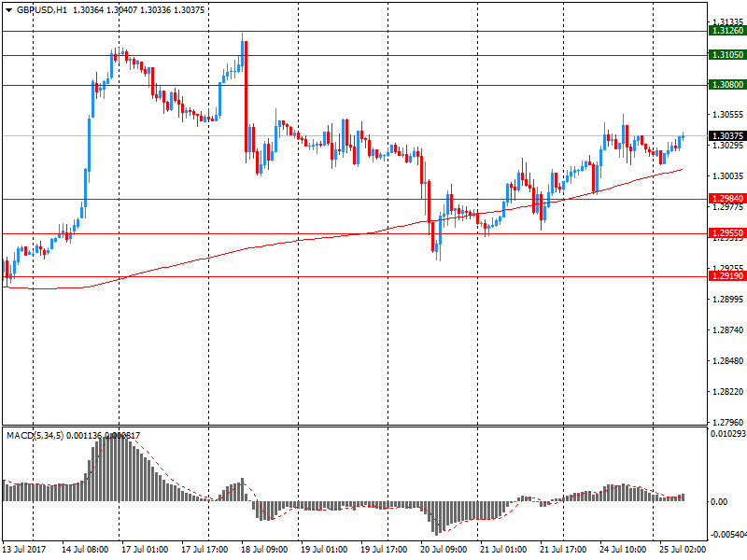Select the green horizontal line at 1.31260
Viewport: 747px width, 560px height.
(355, 31)
